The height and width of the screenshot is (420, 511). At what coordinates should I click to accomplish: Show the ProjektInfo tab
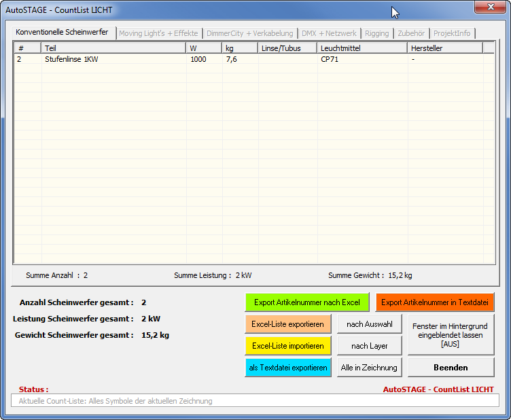pos(452,33)
